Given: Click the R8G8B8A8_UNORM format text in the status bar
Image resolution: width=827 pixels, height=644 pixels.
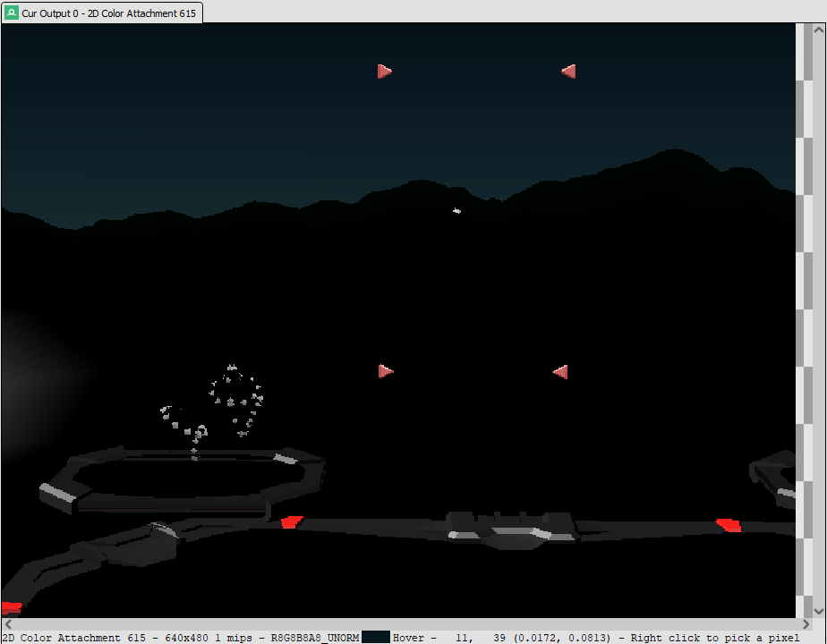Looking at the screenshot, I should (x=315, y=638).
